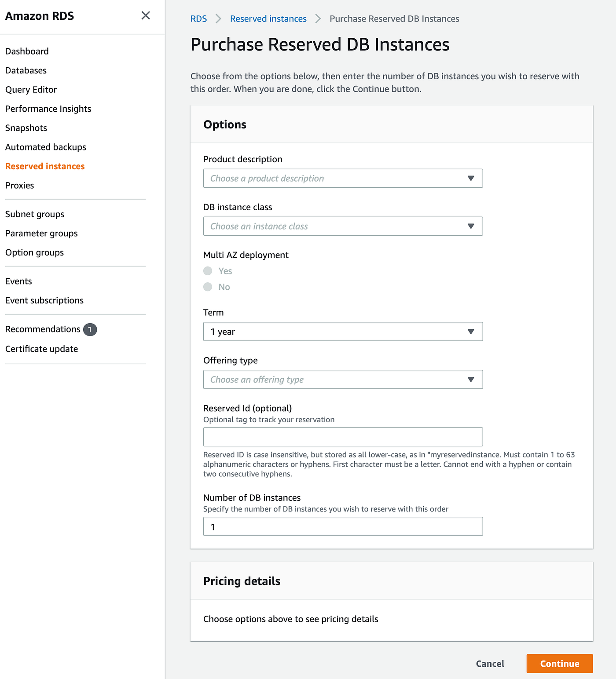Select Yes for Multi AZ deployment
616x679 pixels.
tap(207, 271)
